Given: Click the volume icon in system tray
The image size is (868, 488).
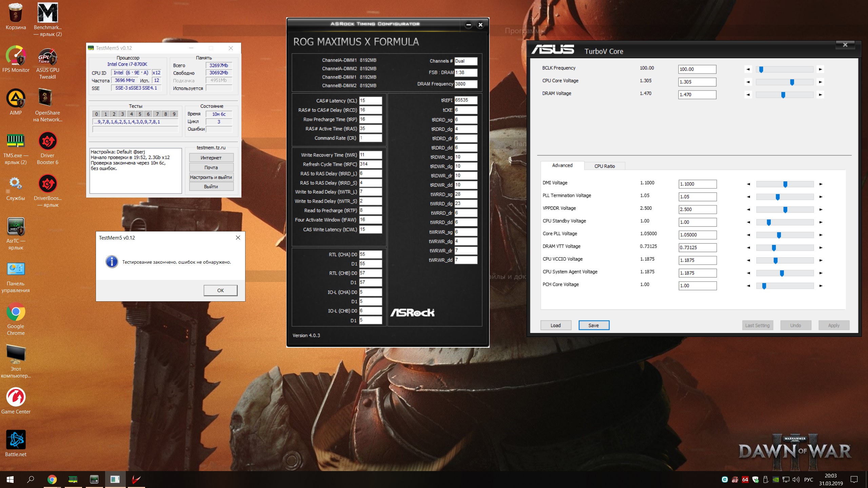Looking at the screenshot, I should (x=796, y=480).
